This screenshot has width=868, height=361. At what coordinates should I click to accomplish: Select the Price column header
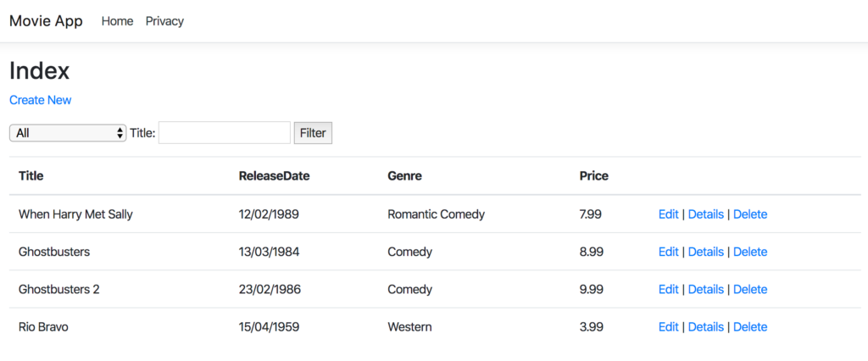(x=594, y=176)
